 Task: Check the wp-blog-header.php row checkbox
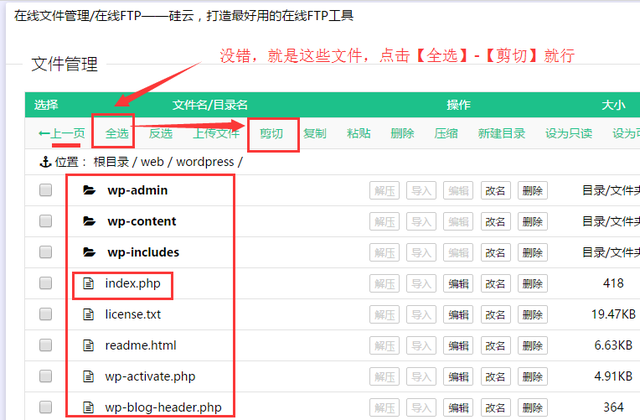46,407
